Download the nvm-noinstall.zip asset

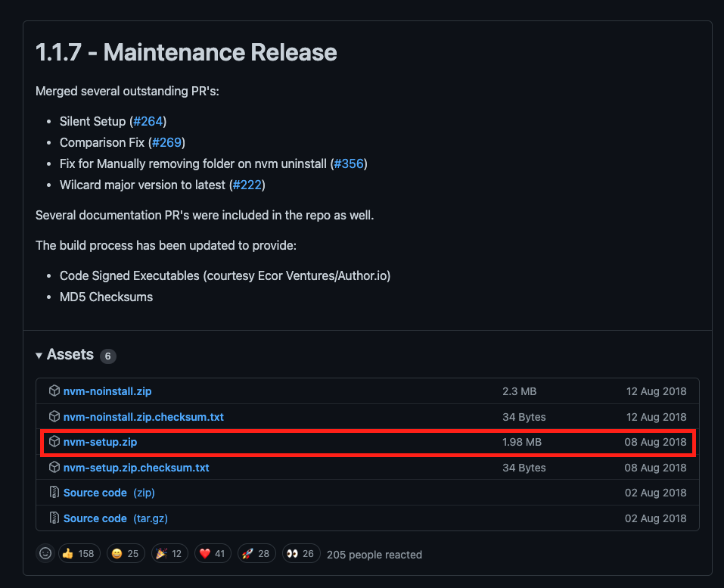click(107, 391)
